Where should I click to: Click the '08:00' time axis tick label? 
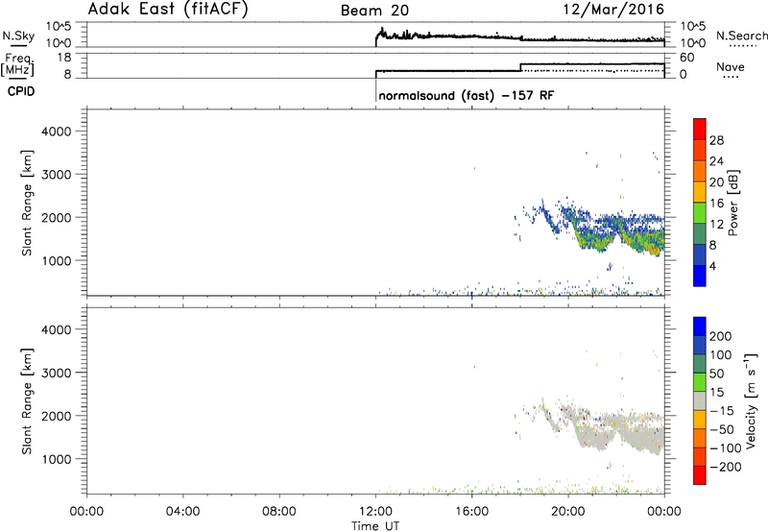[278, 512]
